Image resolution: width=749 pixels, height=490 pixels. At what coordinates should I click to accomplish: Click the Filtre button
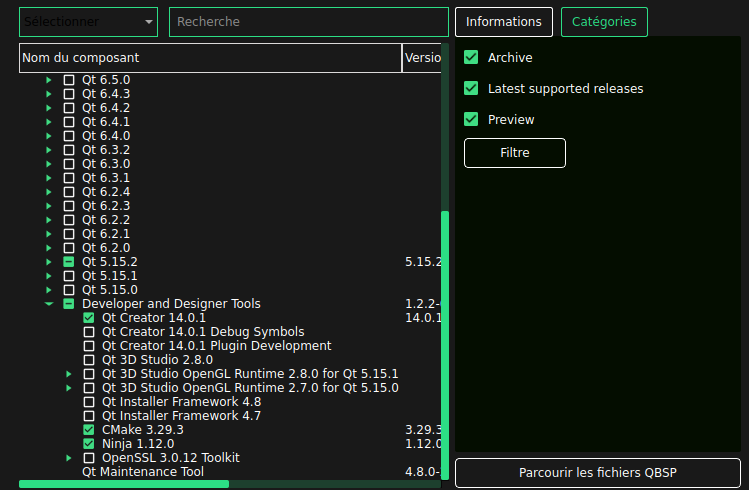(x=514, y=153)
